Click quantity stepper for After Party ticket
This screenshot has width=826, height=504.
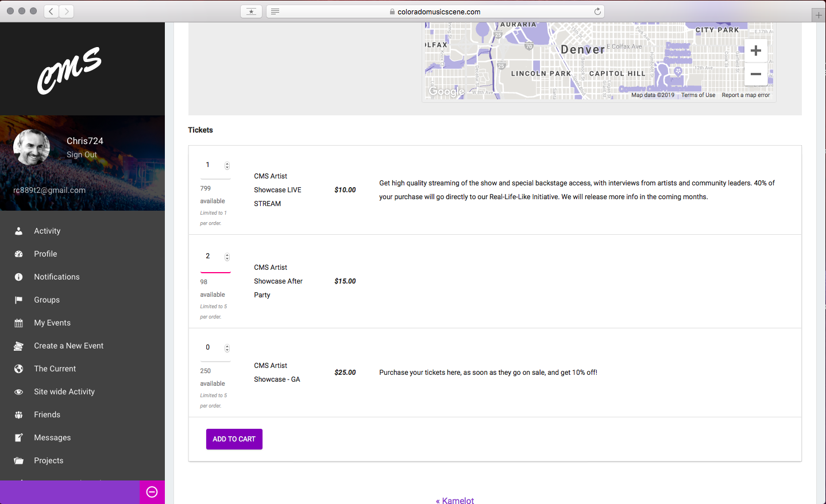pos(227,257)
